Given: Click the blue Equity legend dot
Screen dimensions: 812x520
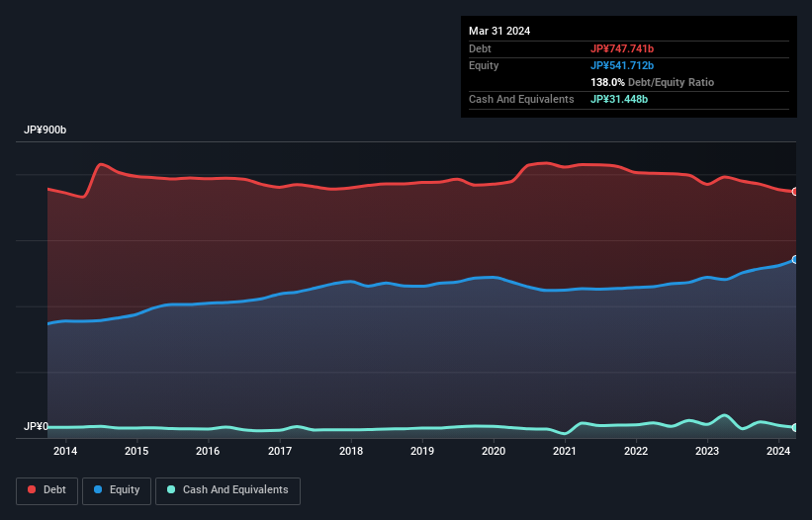Looking at the screenshot, I should (x=98, y=489).
